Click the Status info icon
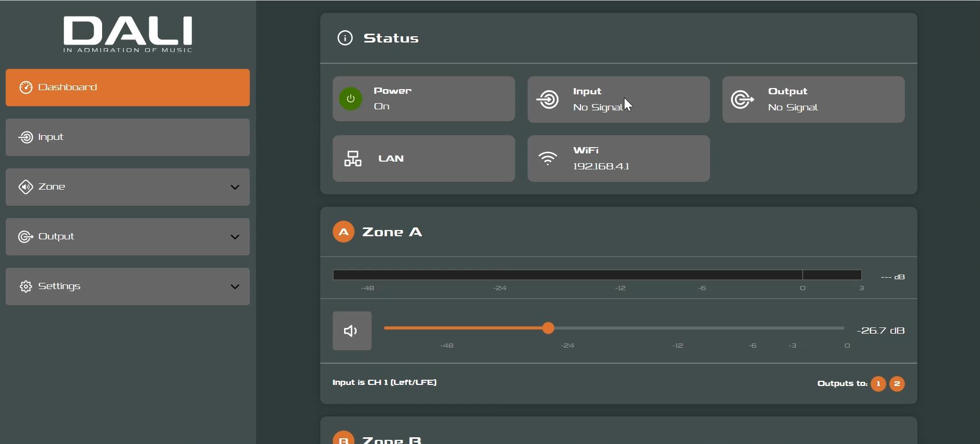This screenshot has height=444, width=980. (x=345, y=38)
